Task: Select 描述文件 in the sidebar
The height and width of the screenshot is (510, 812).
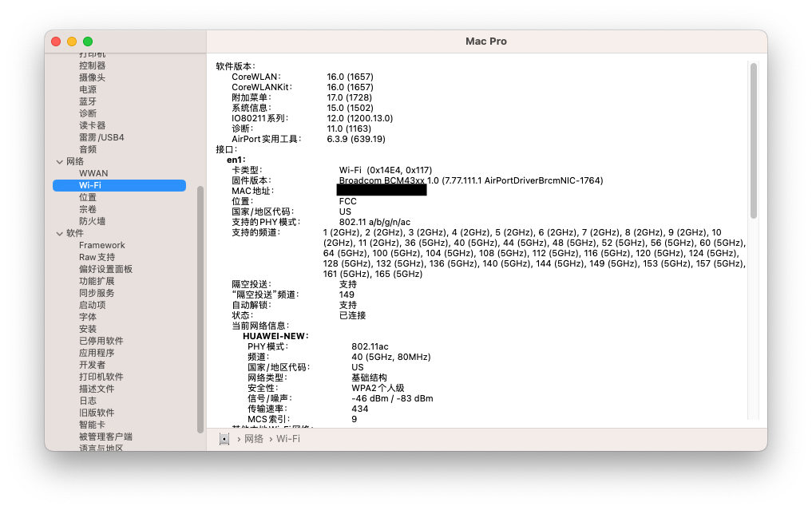Action: [97, 389]
